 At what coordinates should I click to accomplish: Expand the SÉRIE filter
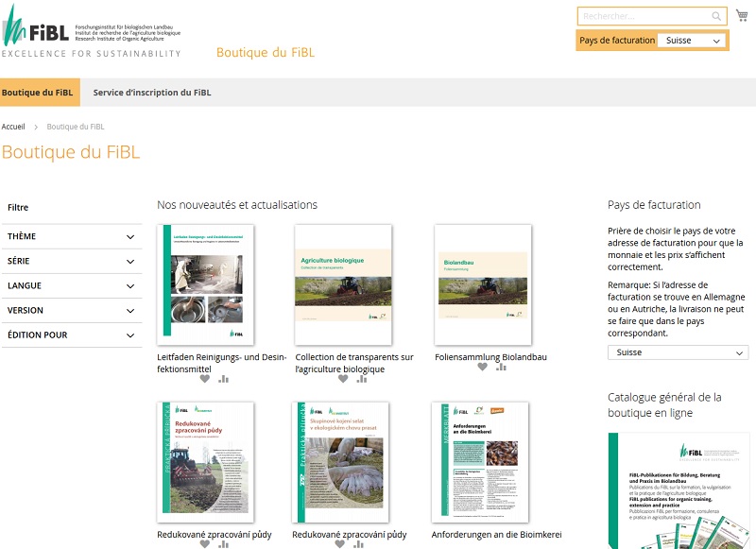tap(72, 261)
